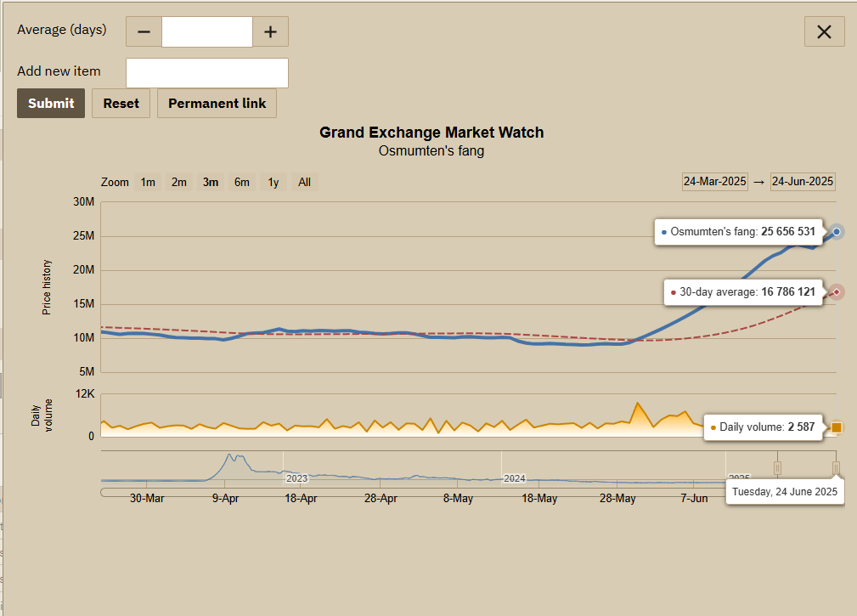Click the 7-Jun axis label
This screenshot has width=857, height=616.
pyautogui.click(x=694, y=499)
